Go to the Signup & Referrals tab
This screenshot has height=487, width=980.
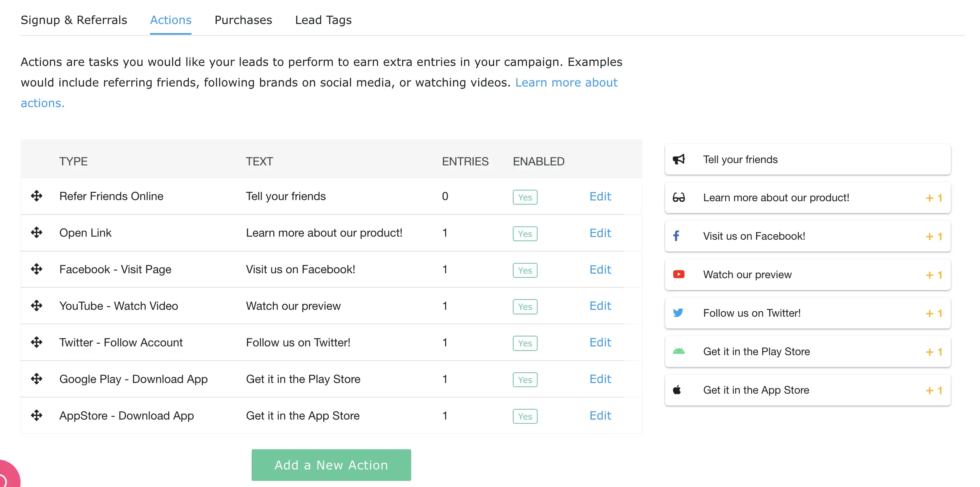click(74, 20)
